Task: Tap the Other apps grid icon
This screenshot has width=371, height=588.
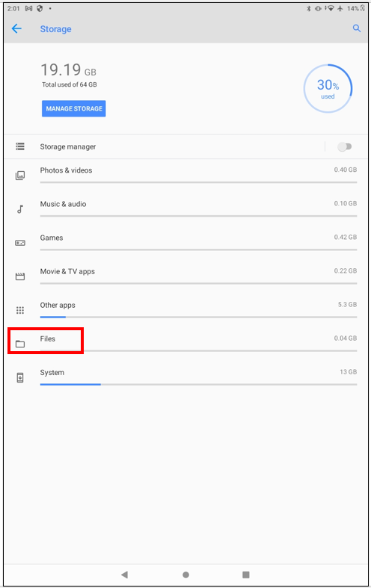Action: click(20, 310)
